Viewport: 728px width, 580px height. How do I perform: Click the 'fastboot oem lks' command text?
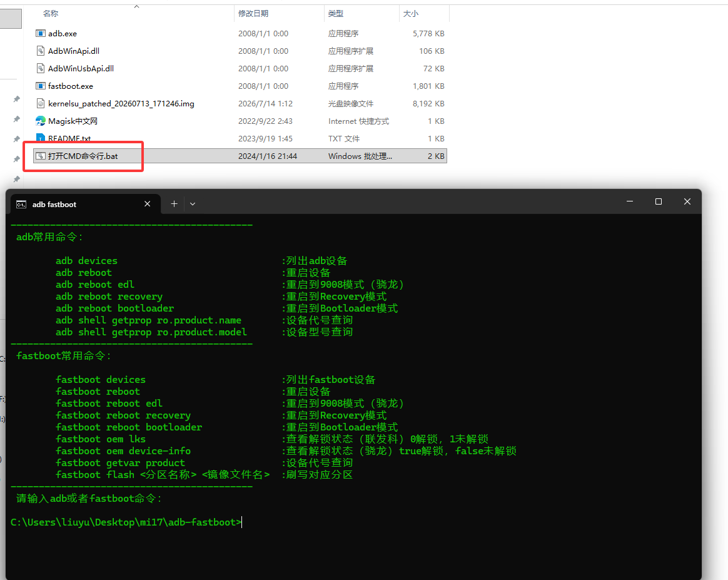tap(100, 439)
